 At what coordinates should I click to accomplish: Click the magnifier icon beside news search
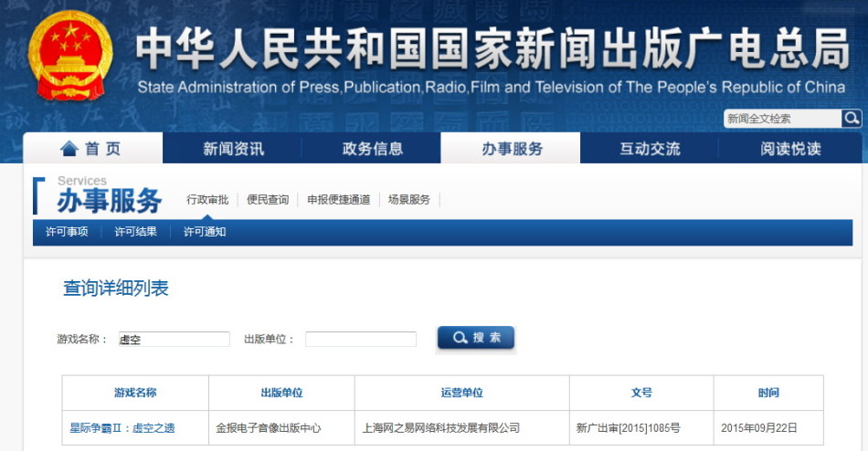[x=852, y=119]
